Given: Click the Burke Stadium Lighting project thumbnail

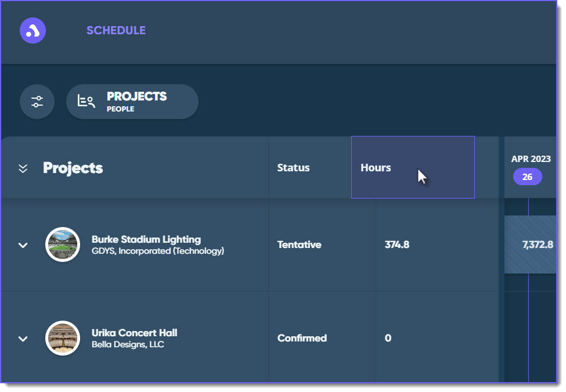Looking at the screenshot, I should (x=62, y=244).
